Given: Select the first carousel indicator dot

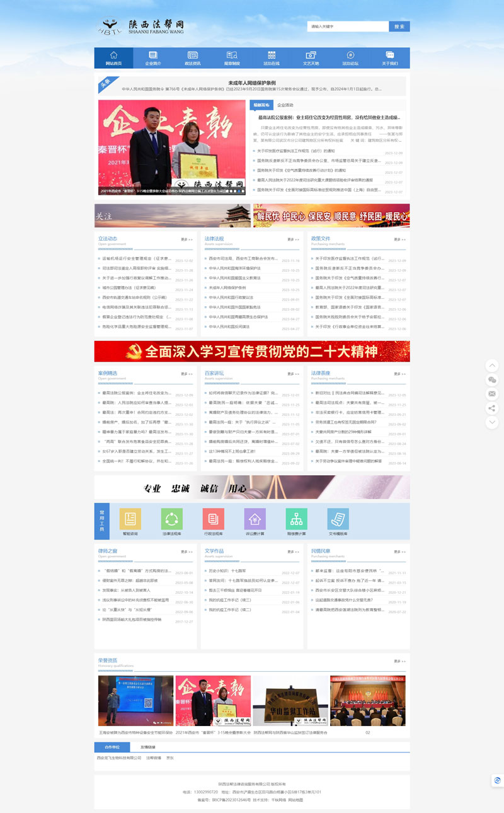Looking at the screenshot, I should pos(226,190).
